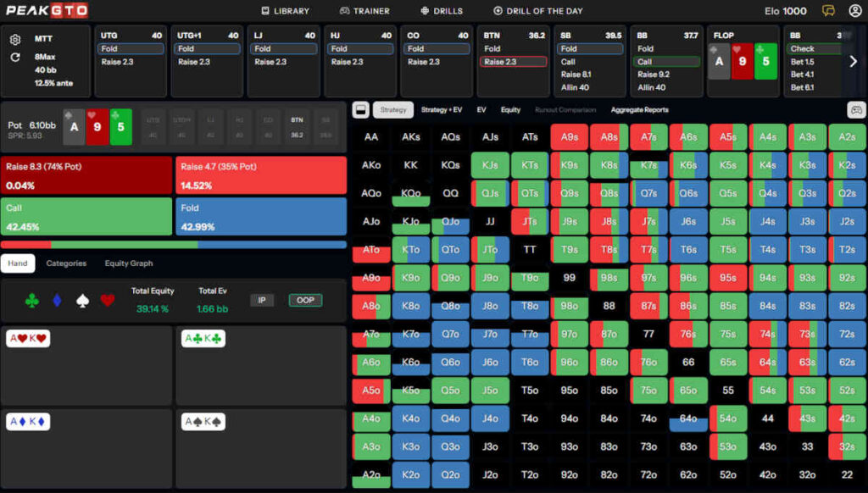Filter by the white spades suit icon

coord(82,300)
